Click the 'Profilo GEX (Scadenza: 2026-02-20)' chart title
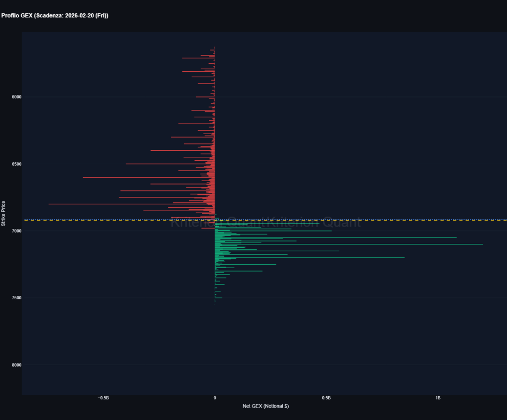This screenshot has height=420, width=507. point(54,15)
